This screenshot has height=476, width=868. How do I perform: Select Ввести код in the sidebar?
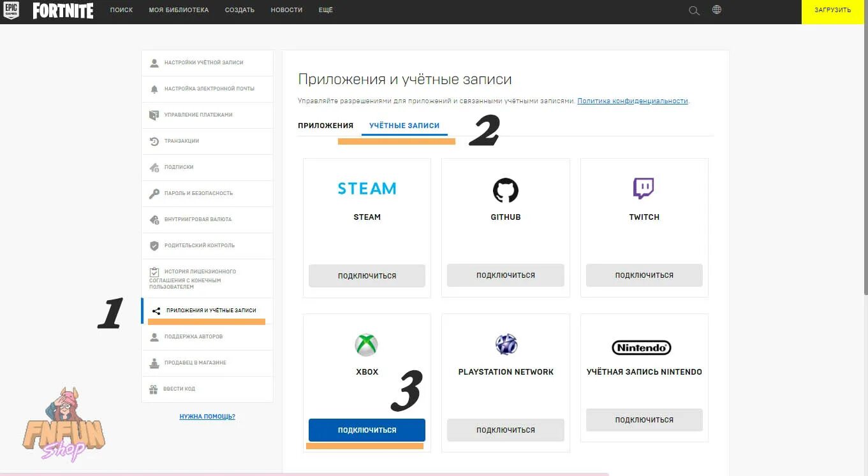pyautogui.click(x=207, y=389)
